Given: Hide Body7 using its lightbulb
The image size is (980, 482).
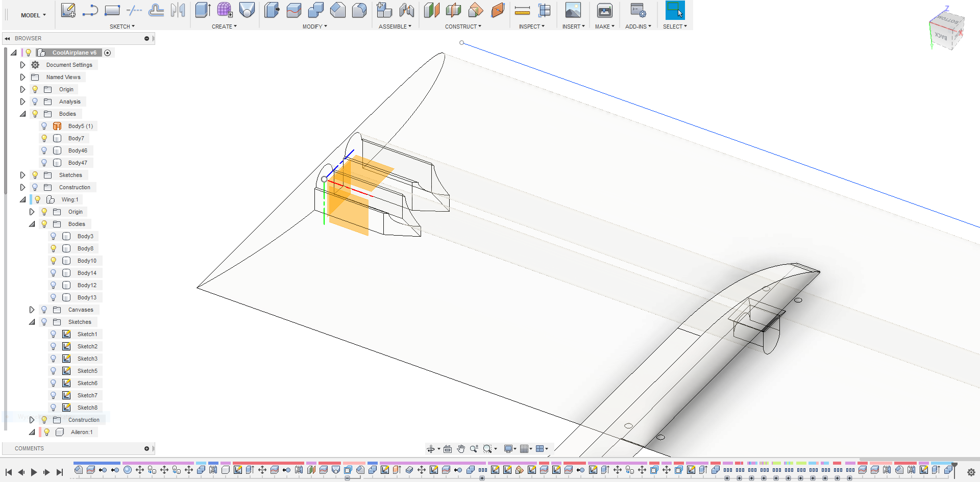Looking at the screenshot, I should tap(44, 138).
